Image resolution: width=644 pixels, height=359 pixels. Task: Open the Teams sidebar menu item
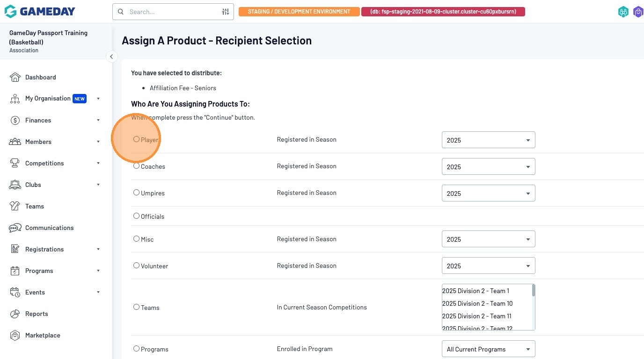[x=35, y=206]
